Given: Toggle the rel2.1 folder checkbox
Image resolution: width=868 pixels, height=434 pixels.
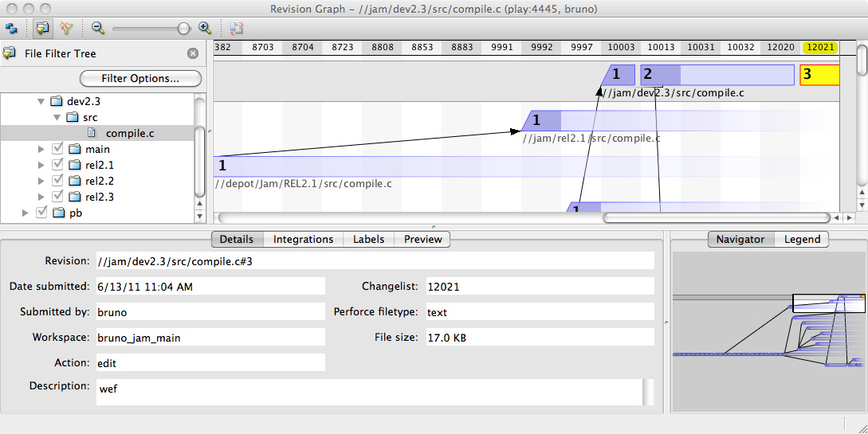Looking at the screenshot, I should point(57,165).
